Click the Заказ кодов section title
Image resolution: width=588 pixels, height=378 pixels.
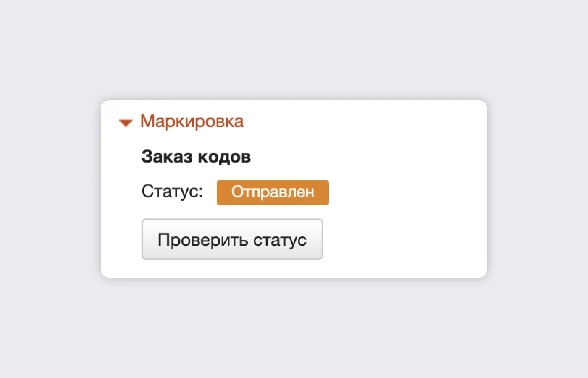pyautogui.click(x=196, y=156)
